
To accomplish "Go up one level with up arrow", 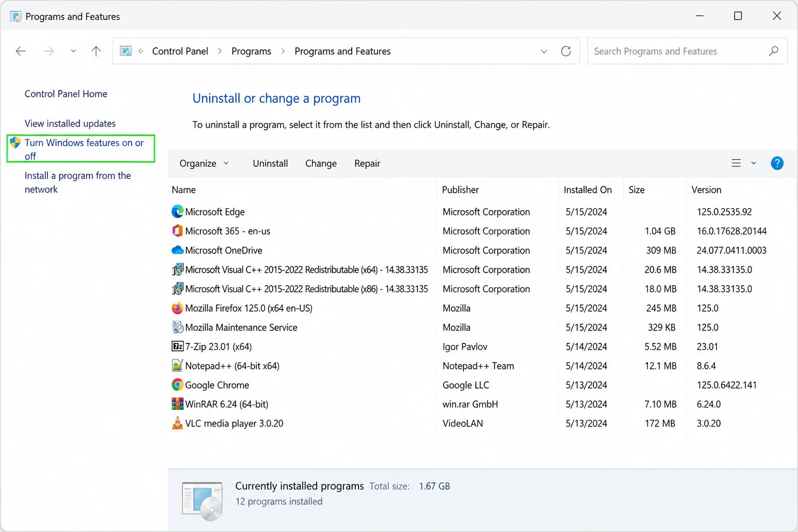I will 96,51.
